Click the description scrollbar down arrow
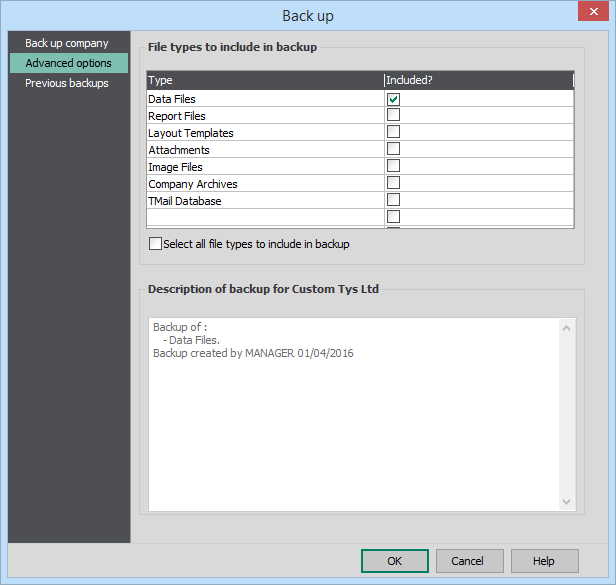Image resolution: width=616 pixels, height=585 pixels. [x=566, y=502]
